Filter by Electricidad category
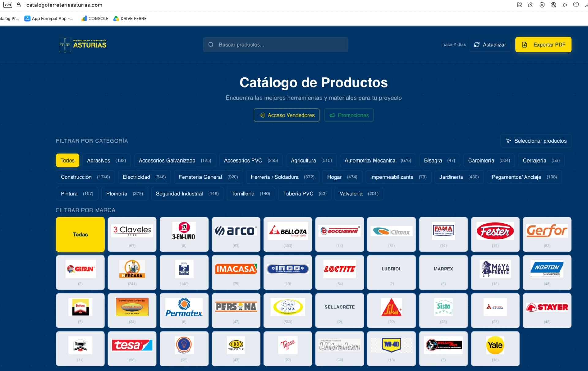Image resolution: width=588 pixels, height=371 pixels. tap(144, 177)
